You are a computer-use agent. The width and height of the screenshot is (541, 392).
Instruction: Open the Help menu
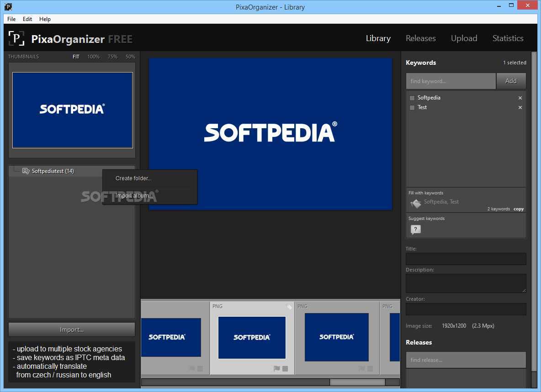[x=45, y=19]
